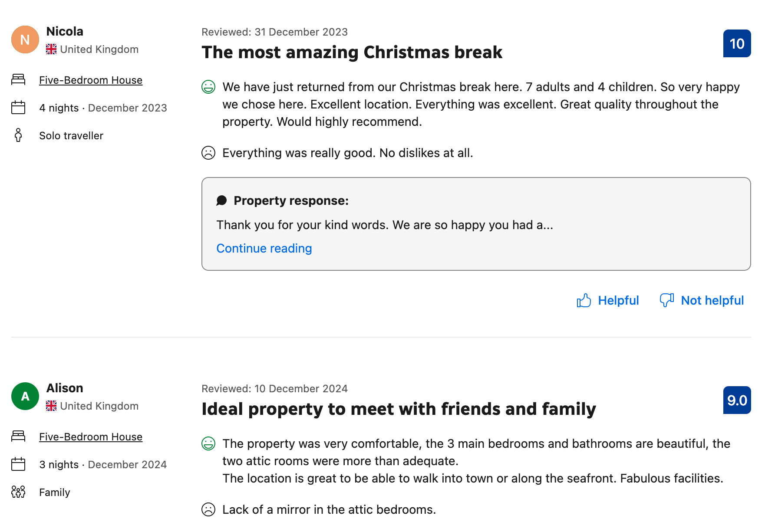
Task: Mark Nicola's review as Not helpful
Action: pyautogui.click(x=712, y=300)
